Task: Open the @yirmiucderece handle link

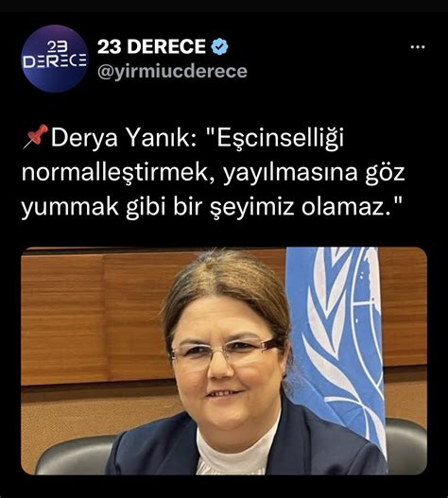Action: point(172,71)
